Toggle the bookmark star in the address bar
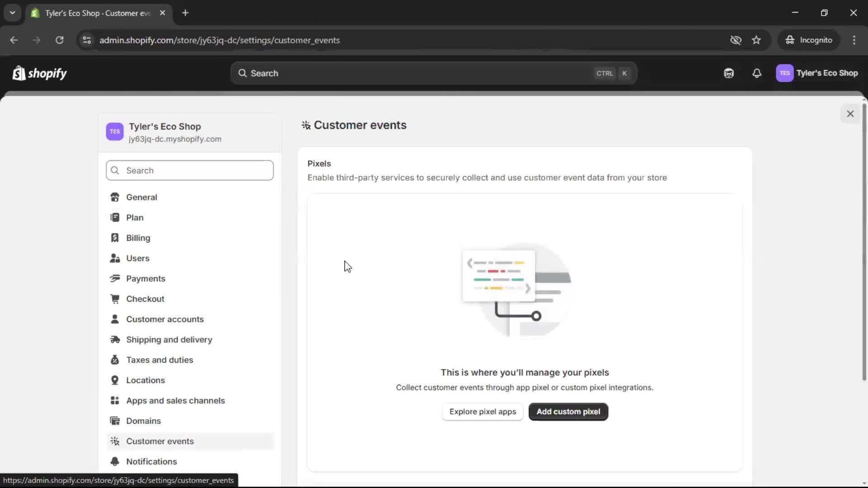 coord(756,40)
